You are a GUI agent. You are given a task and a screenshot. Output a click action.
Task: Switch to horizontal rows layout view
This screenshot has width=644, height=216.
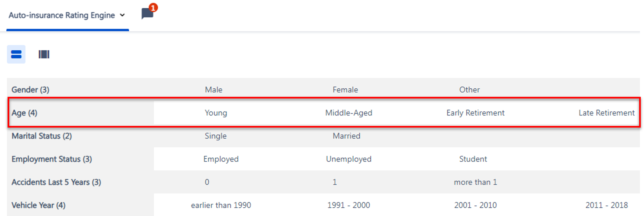point(16,54)
